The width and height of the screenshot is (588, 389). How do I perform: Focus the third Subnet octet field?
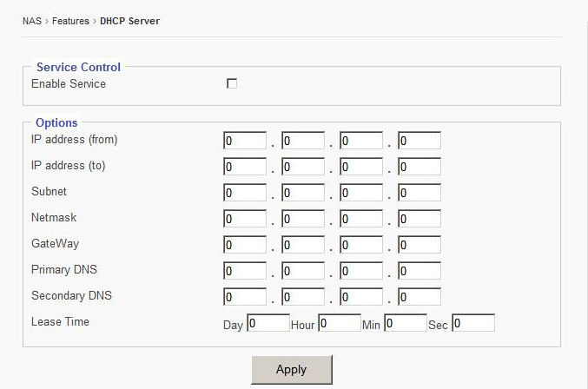pos(361,193)
